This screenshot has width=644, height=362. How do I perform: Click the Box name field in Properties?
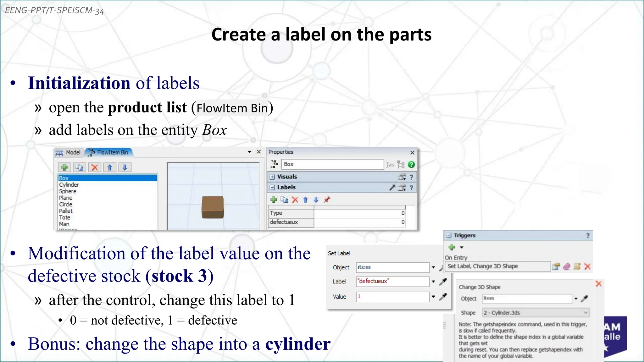(332, 164)
